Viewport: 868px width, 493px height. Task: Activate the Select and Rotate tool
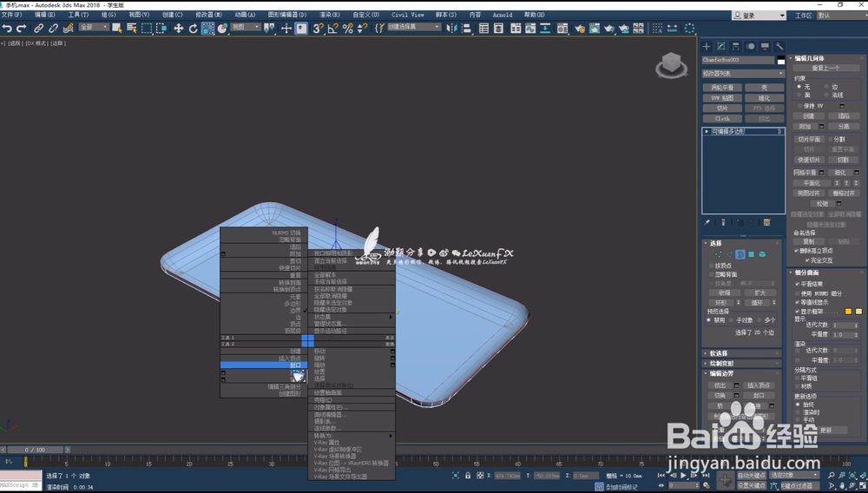pyautogui.click(x=194, y=28)
